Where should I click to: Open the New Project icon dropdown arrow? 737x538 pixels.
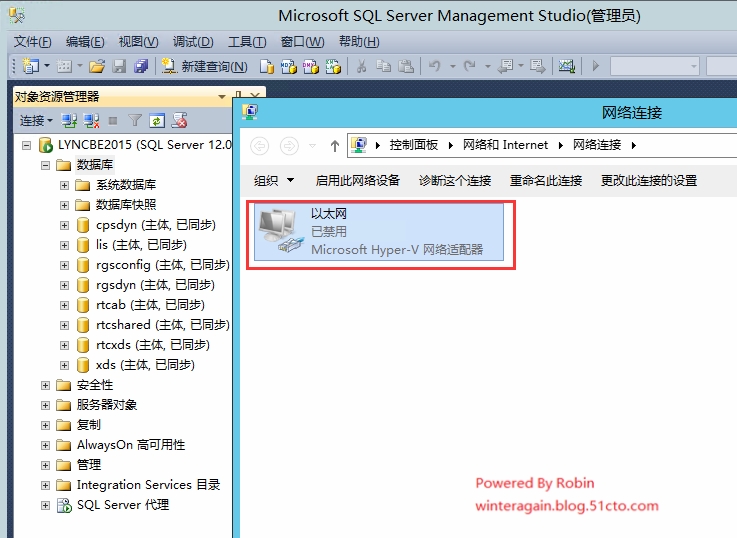click(x=47, y=66)
